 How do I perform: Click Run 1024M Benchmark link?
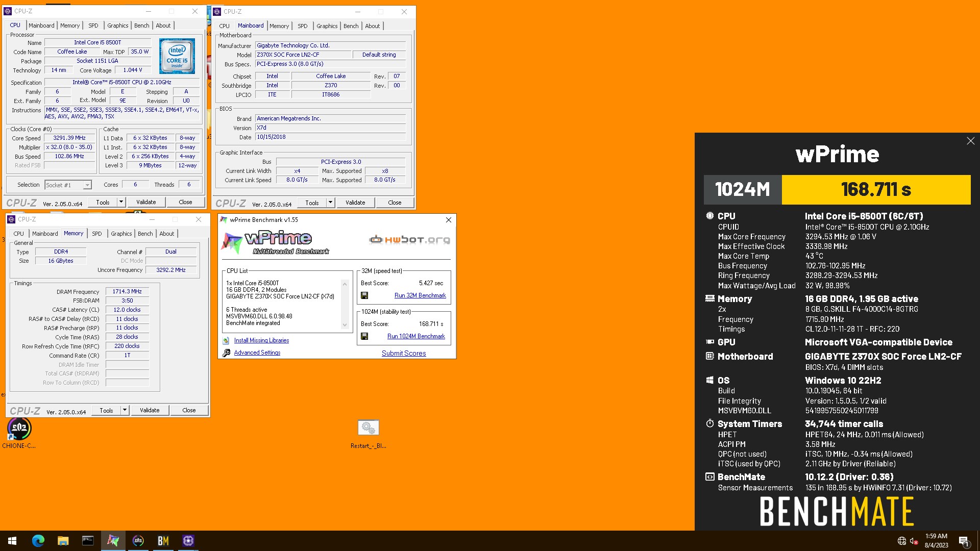tap(416, 336)
